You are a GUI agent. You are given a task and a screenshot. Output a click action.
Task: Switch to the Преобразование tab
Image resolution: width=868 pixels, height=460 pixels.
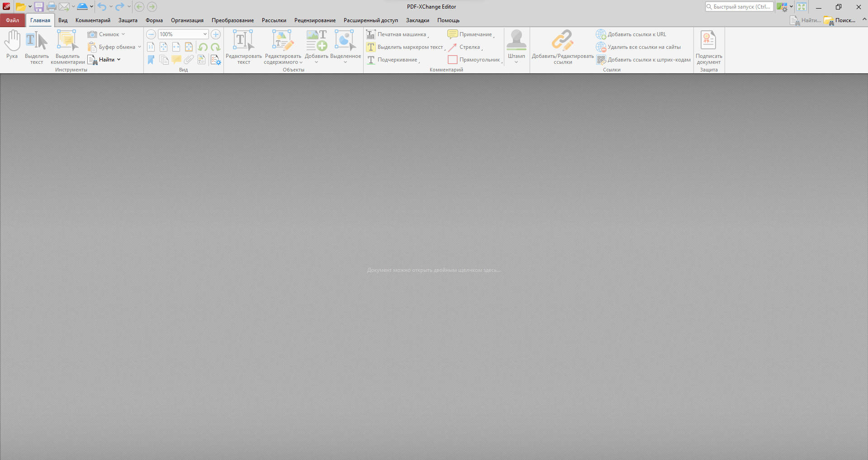point(232,20)
